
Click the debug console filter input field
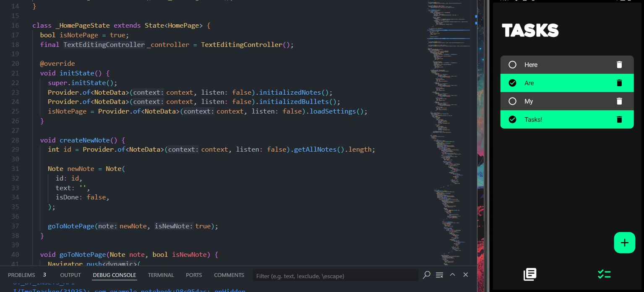(336, 276)
